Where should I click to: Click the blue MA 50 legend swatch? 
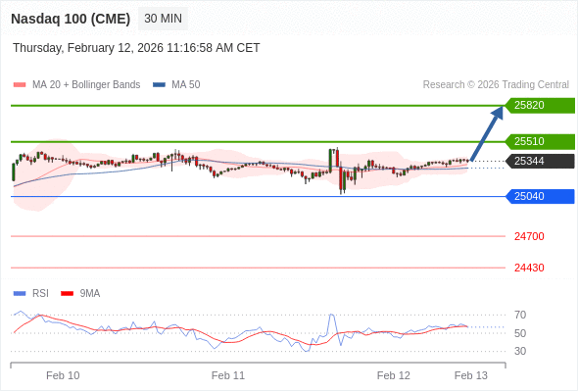click(x=159, y=85)
